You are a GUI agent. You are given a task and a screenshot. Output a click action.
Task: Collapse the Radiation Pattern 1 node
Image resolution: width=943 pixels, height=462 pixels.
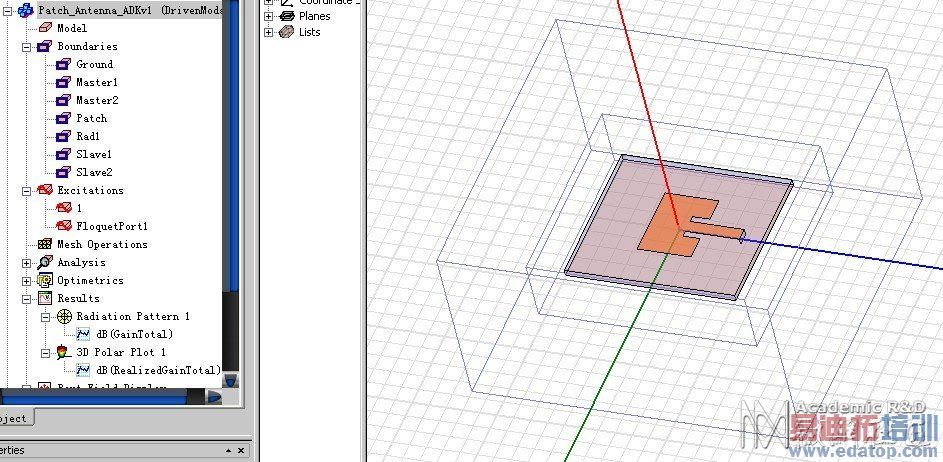point(46,317)
